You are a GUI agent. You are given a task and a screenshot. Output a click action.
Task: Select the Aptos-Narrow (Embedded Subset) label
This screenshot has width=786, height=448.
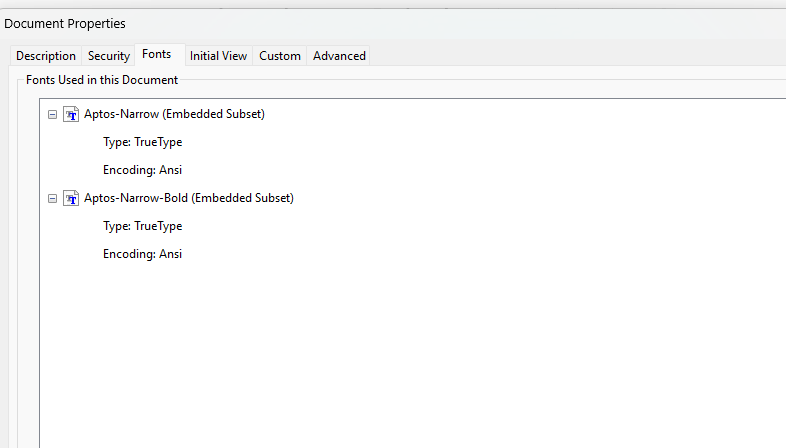(x=174, y=114)
